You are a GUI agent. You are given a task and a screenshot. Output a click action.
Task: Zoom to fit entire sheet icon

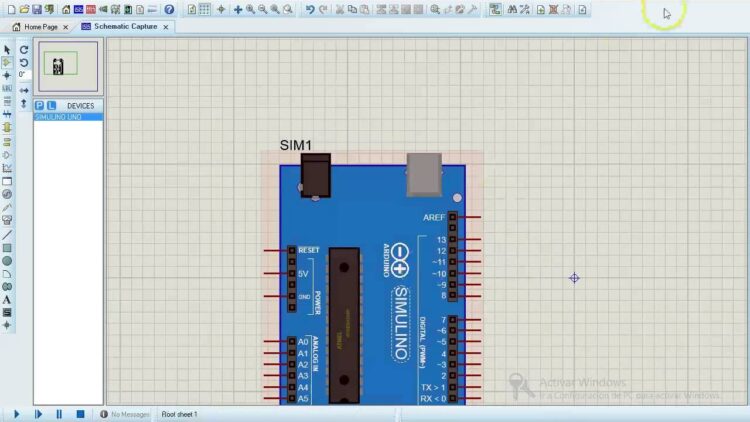(x=275, y=10)
